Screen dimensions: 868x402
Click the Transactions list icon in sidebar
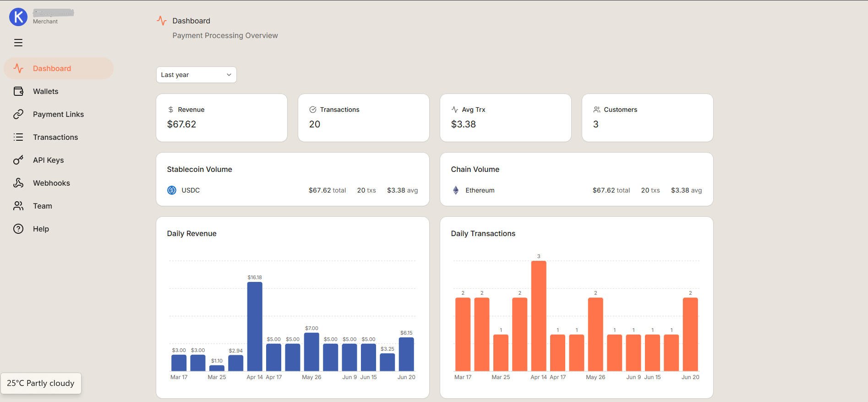[x=18, y=137]
